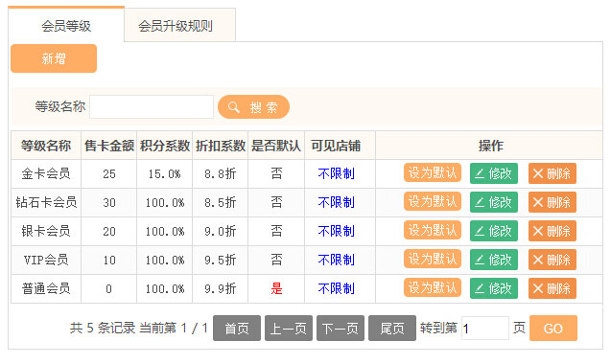Click the 售卡金额 column header

click(109, 146)
